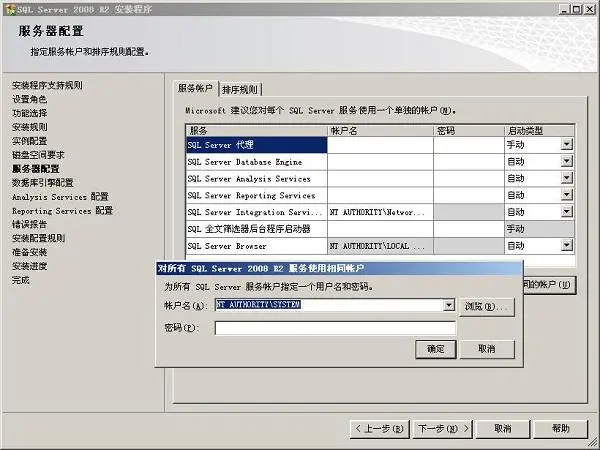Open startup type dropdown for SQL Server 代理
The image size is (600, 450).
(x=567, y=145)
